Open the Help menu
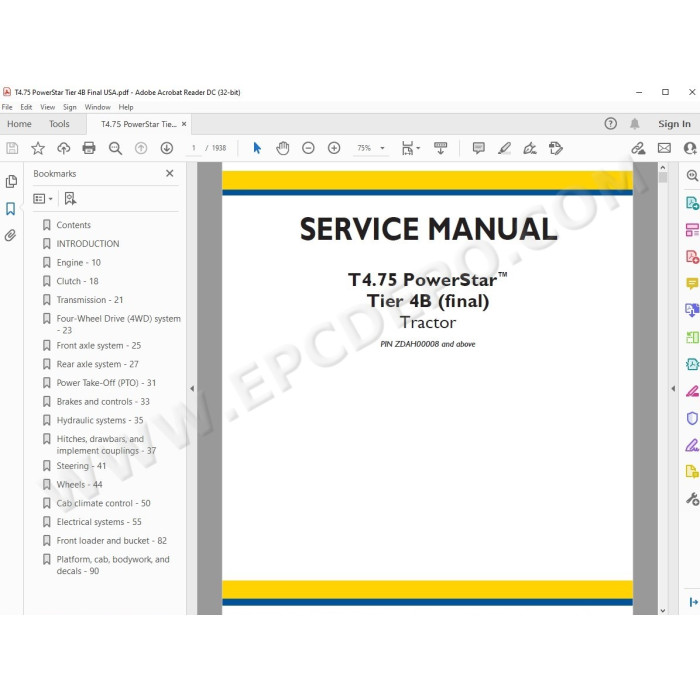The width and height of the screenshot is (700, 700). 126,107
